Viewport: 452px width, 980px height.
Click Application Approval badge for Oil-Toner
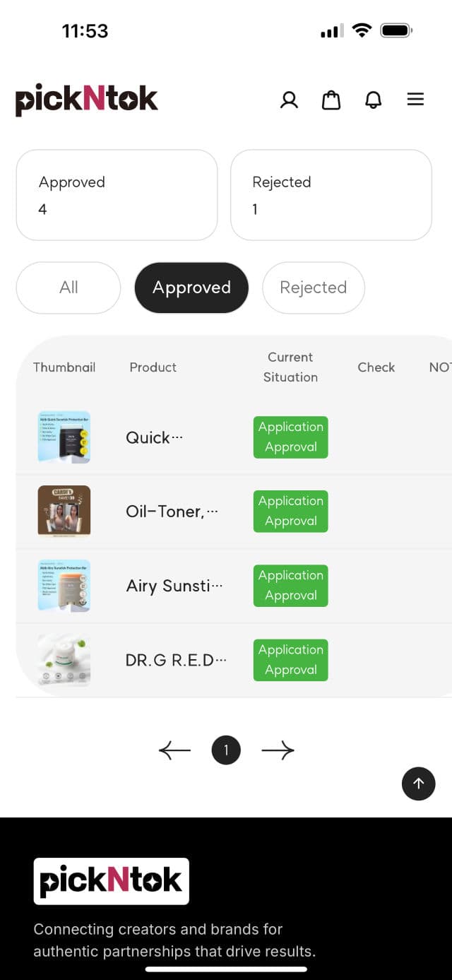(x=290, y=511)
